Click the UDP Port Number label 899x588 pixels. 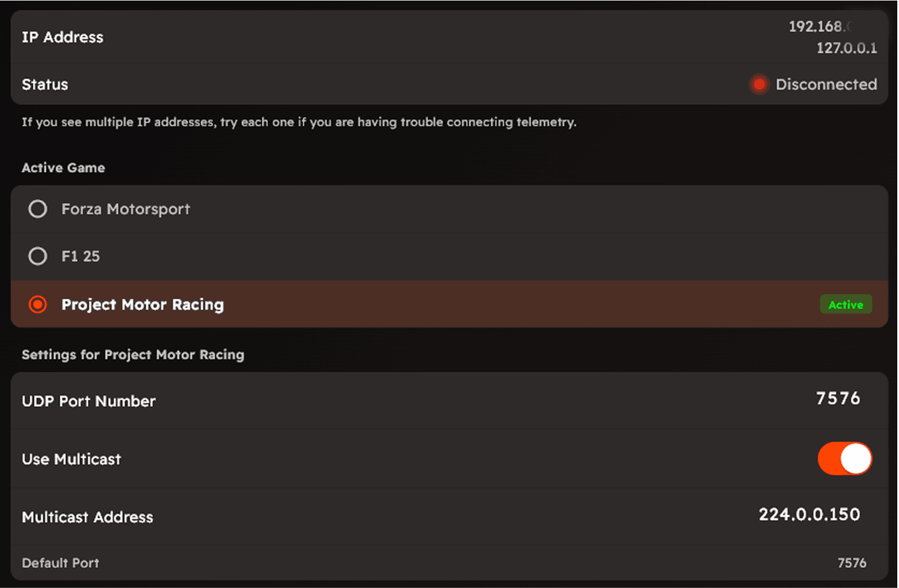[x=88, y=401]
